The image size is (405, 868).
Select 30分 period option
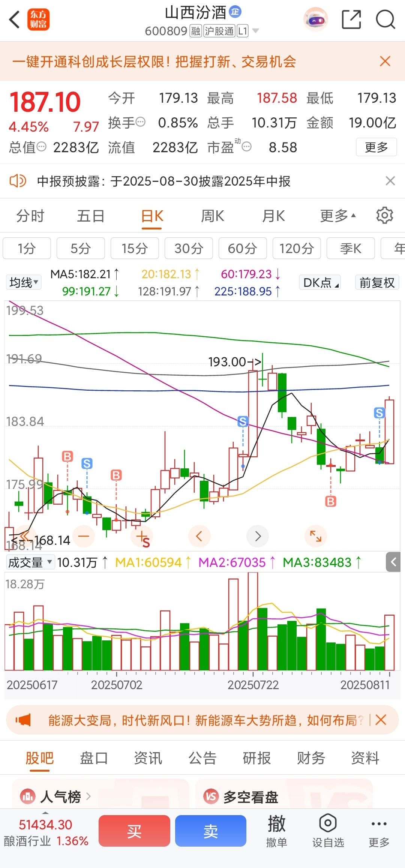click(189, 248)
